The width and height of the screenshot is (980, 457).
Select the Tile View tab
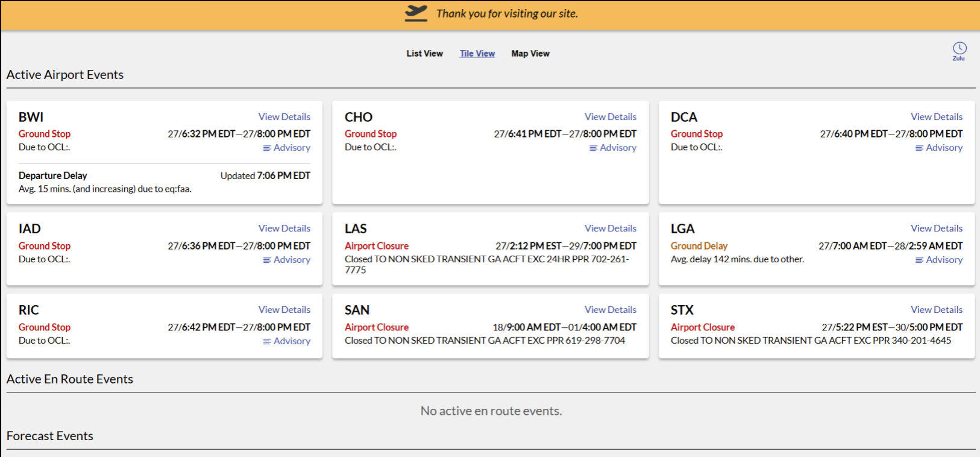tap(477, 54)
